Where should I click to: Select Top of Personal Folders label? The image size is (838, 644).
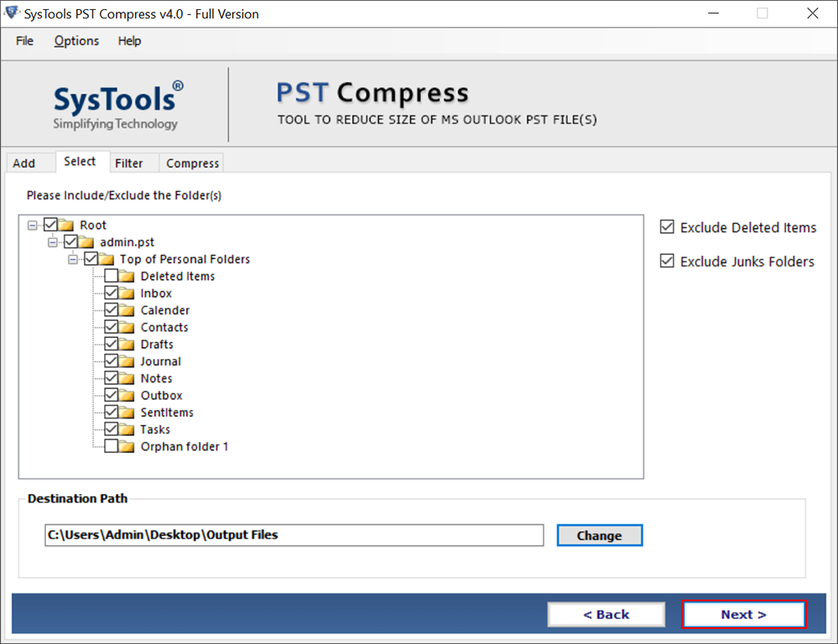point(185,259)
